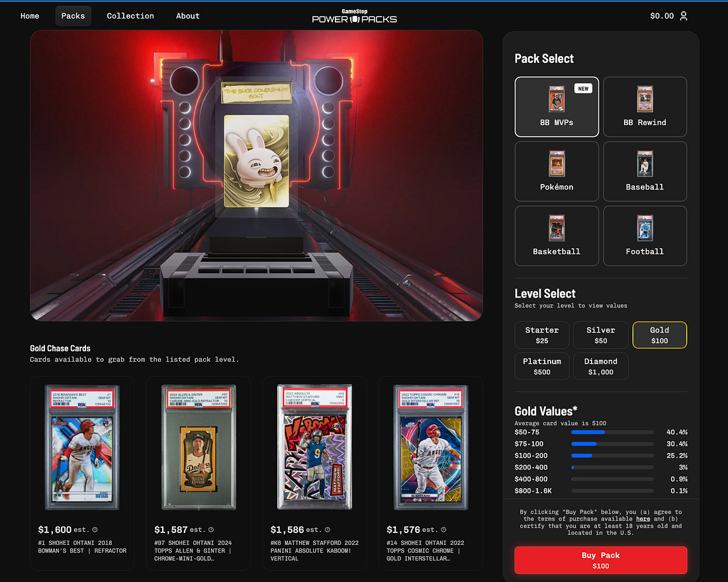Image resolution: width=728 pixels, height=582 pixels.
Task: Click the NEW badge on BB MVPs
Action: coord(583,89)
